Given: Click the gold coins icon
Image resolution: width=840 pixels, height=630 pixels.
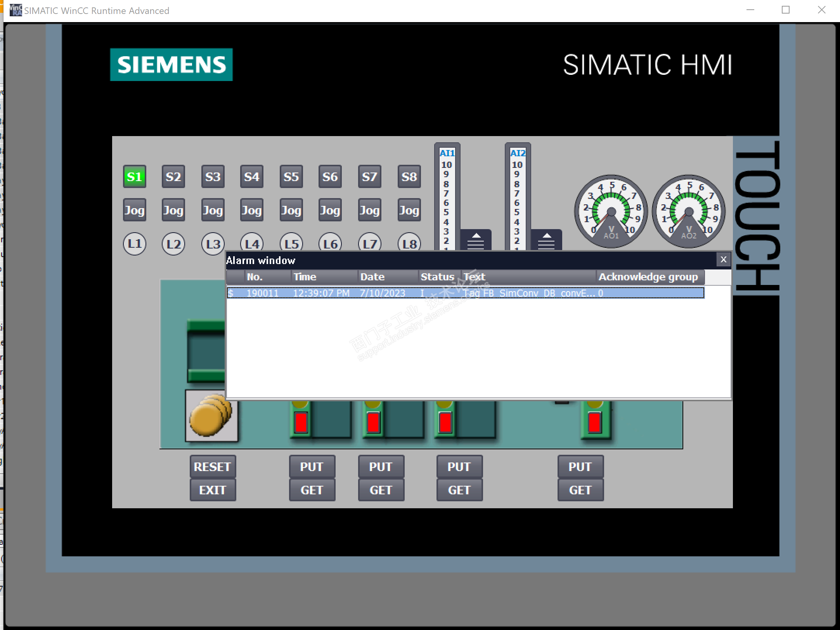Looking at the screenshot, I should pos(211,416).
